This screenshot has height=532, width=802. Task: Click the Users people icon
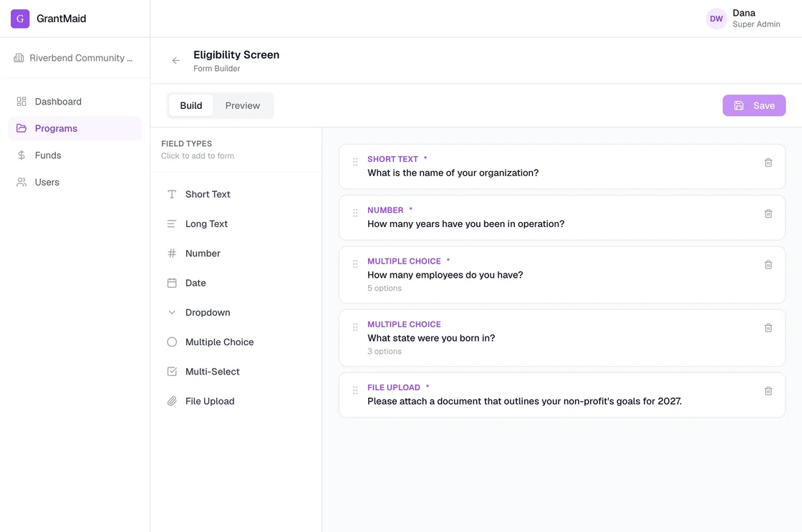click(x=21, y=182)
